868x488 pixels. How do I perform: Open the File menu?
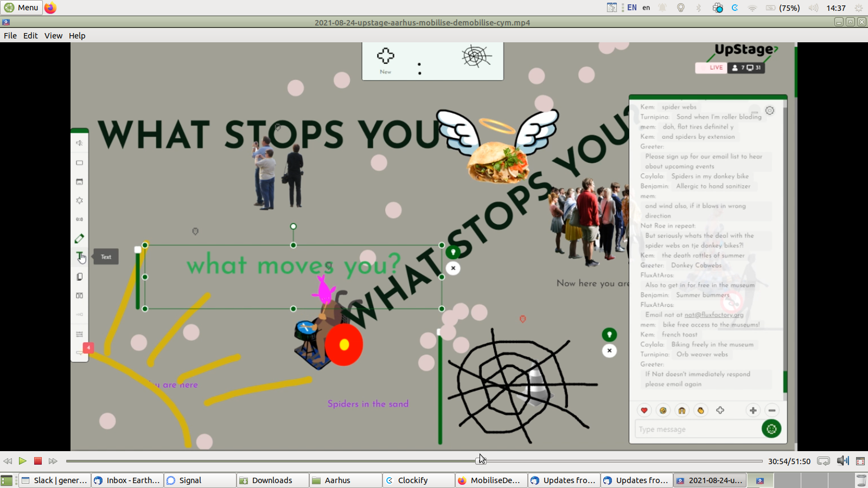[x=10, y=36]
